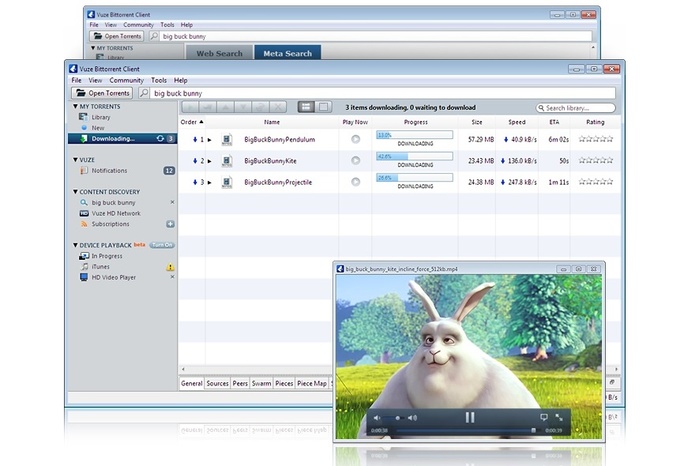Open the iTunes device entry
699x466 pixels.
100,267
